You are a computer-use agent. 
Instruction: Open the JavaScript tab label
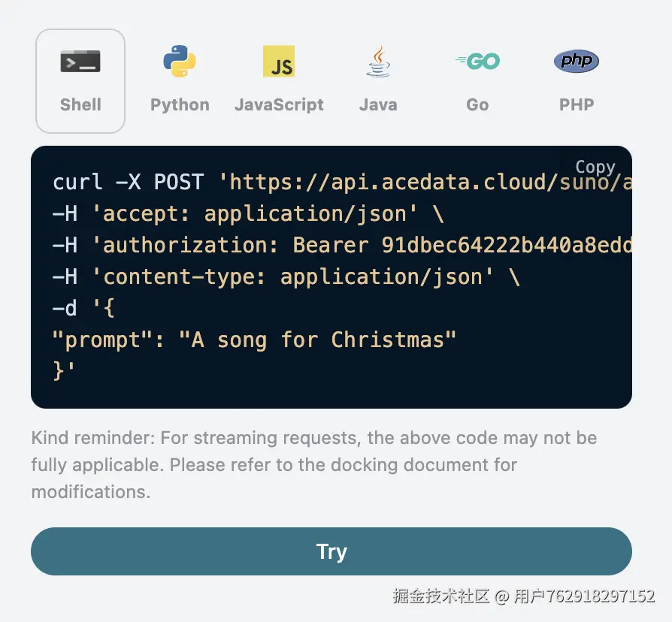point(279,105)
